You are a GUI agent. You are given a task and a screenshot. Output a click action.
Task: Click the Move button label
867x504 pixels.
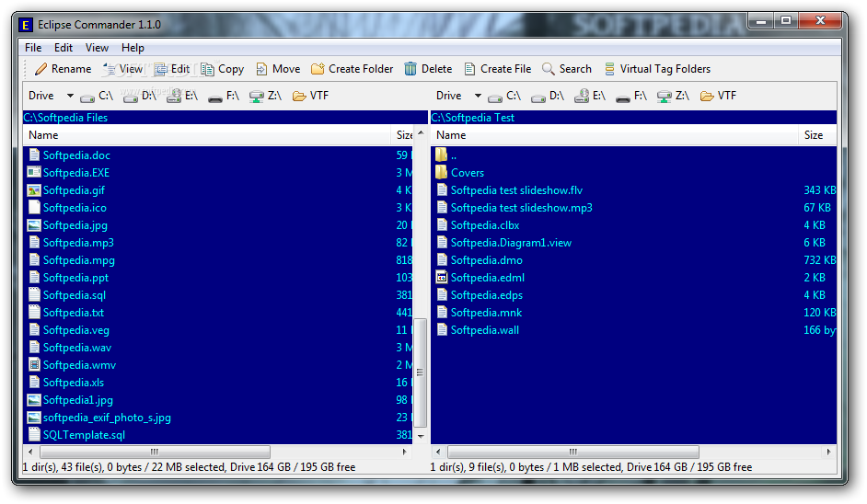286,69
